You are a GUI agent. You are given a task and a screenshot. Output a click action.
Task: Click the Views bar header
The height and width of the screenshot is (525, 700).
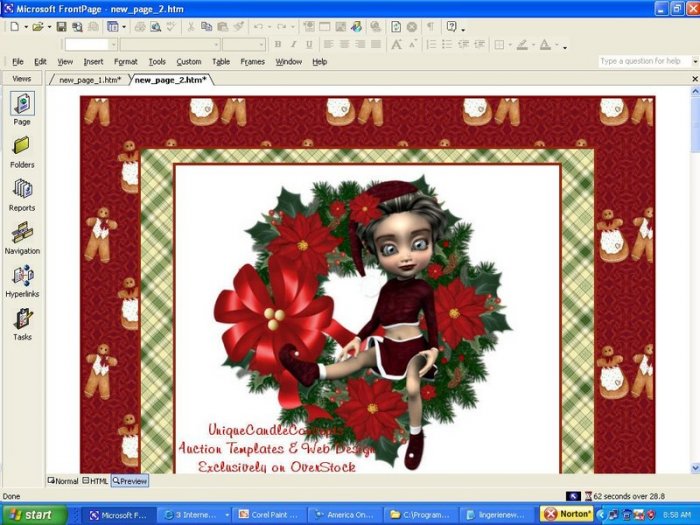(21, 79)
